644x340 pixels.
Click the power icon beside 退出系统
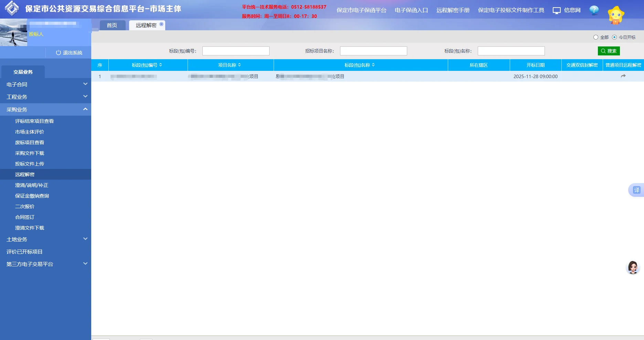[58, 52]
